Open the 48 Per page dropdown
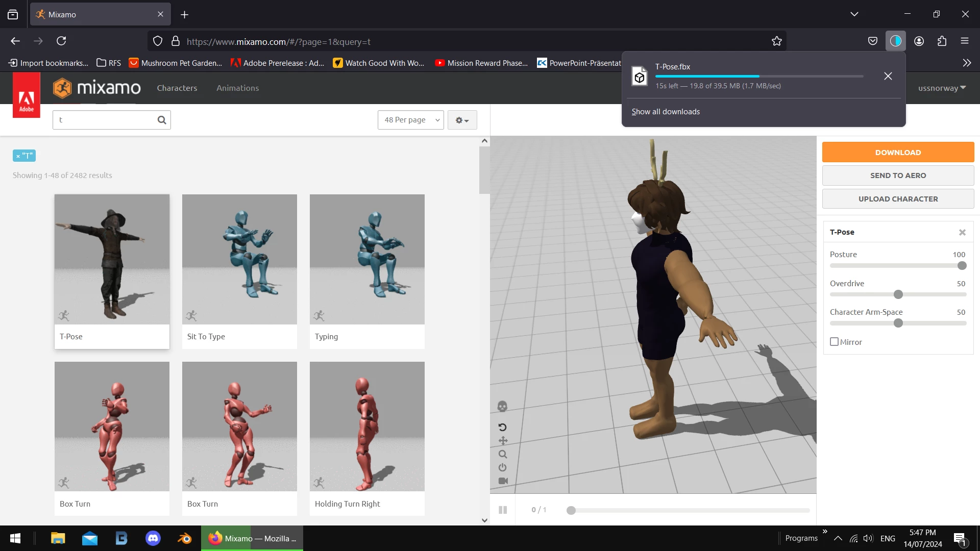The height and width of the screenshot is (551, 980). [x=411, y=120]
